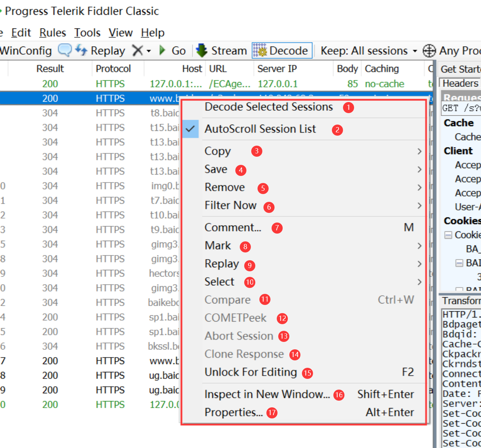Select the img0.b session row
The width and height of the screenshot is (481, 448).
pyautogui.click(x=90, y=186)
